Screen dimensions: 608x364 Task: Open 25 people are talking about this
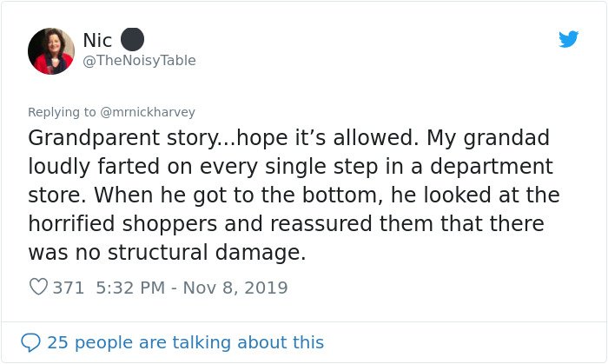pyautogui.click(x=185, y=342)
